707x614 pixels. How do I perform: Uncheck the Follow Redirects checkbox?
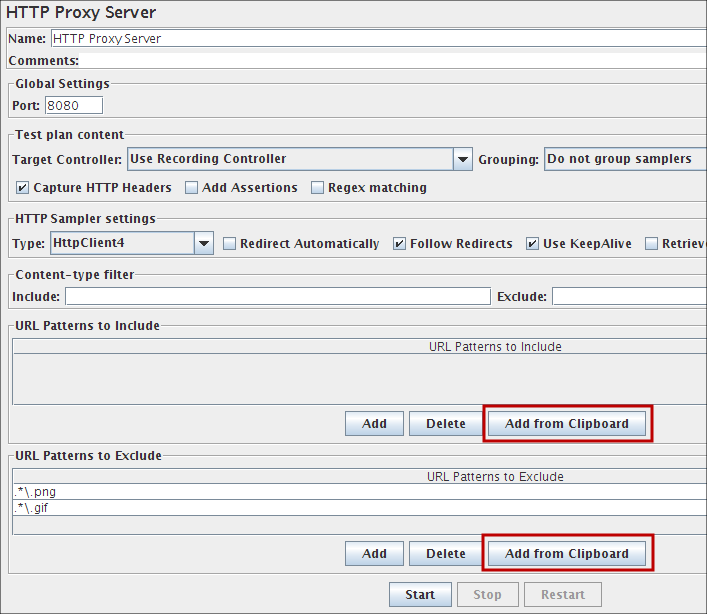coord(400,244)
